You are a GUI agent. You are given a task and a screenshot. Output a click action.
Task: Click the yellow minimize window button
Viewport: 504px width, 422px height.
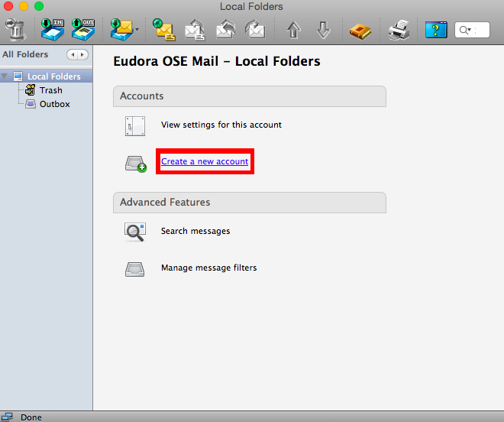(24, 6)
